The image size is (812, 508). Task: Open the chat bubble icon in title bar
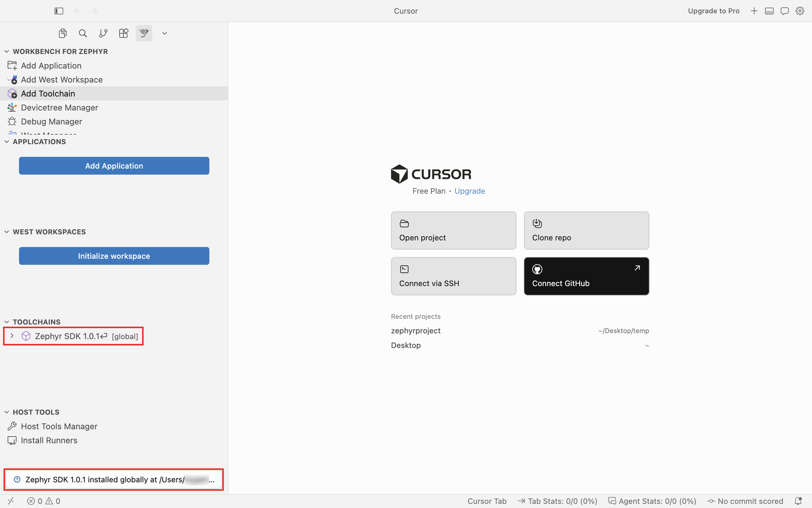785,11
